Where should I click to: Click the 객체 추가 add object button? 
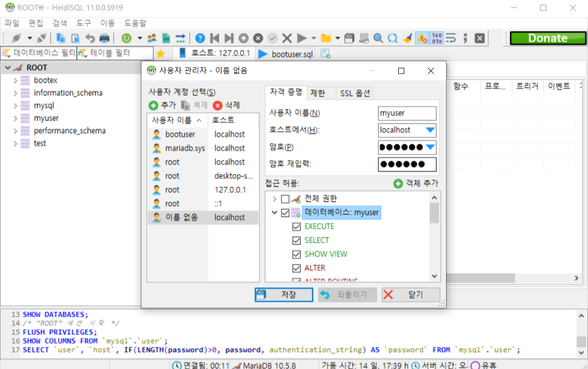(x=415, y=183)
